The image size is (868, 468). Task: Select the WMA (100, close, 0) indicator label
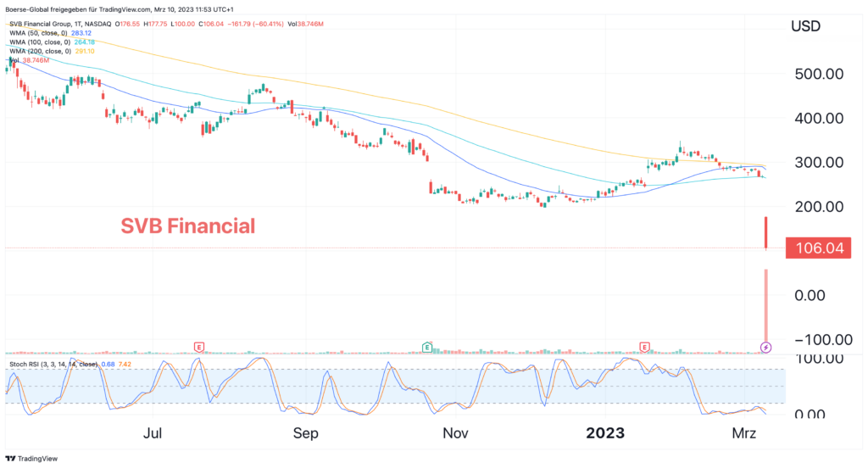[40, 42]
